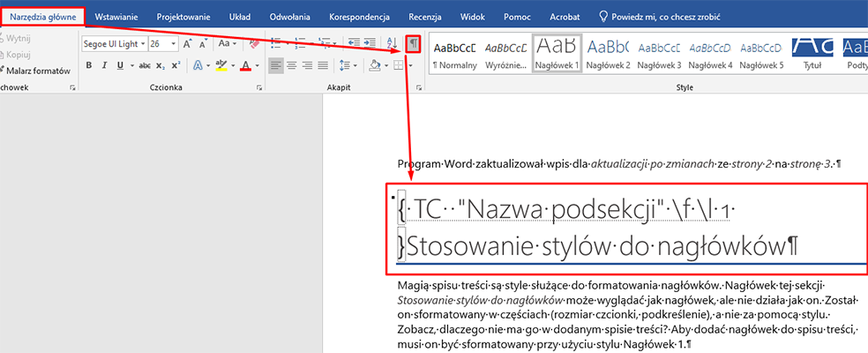Viewport: 868px width, 353px height.
Task: Toggle the show paragraph marks (¶) button
Action: 414,44
